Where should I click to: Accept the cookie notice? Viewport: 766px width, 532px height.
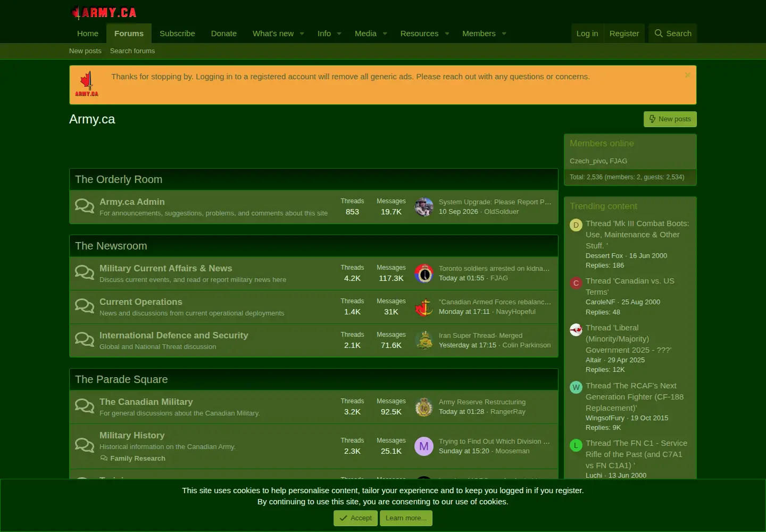(x=355, y=518)
